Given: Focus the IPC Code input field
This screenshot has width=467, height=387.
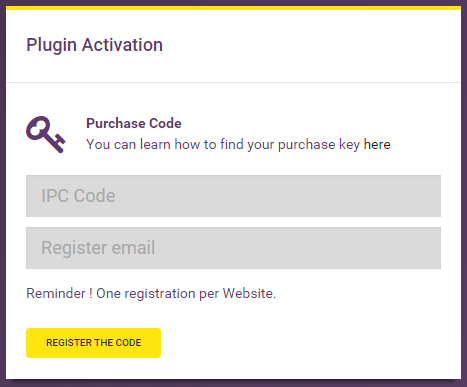Looking at the screenshot, I should pyautogui.click(x=233, y=196).
